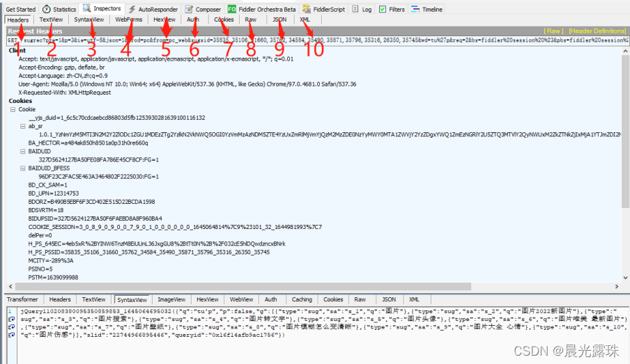630x364 pixels.
Task: Open the response ImageView tab
Action: pos(171,299)
